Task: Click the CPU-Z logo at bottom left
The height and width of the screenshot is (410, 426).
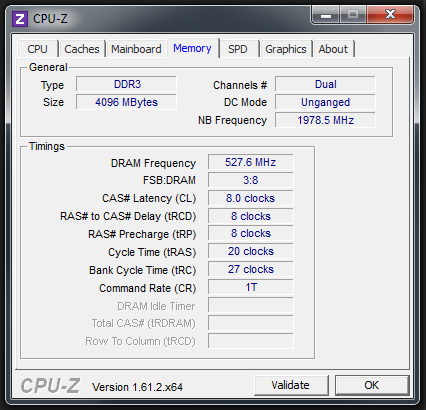Action: 50,386
